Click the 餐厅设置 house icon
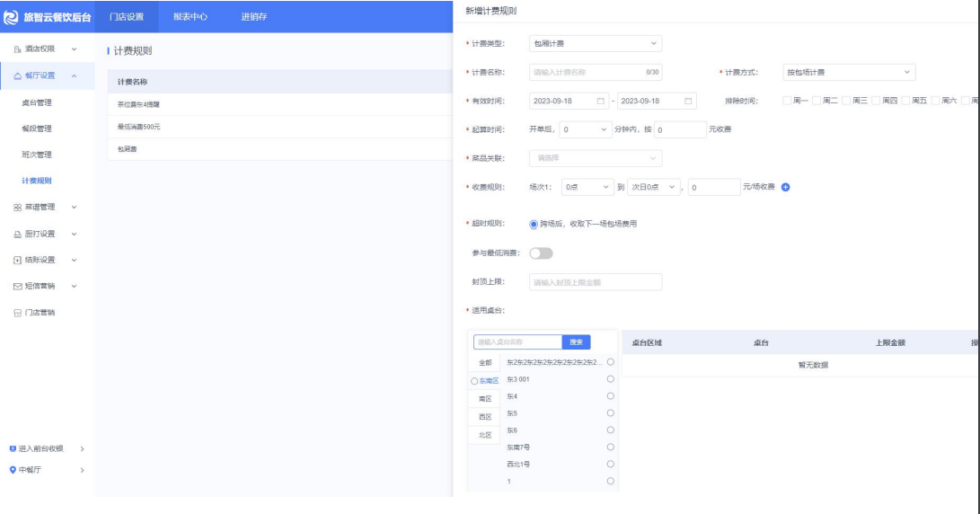Screen dimensions: 980x514 point(17,75)
